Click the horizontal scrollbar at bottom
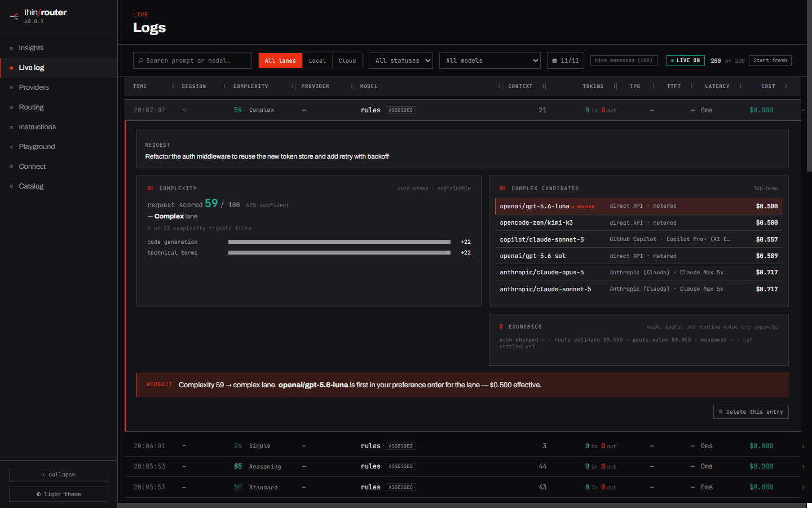The width and height of the screenshot is (812, 508). coord(462,506)
